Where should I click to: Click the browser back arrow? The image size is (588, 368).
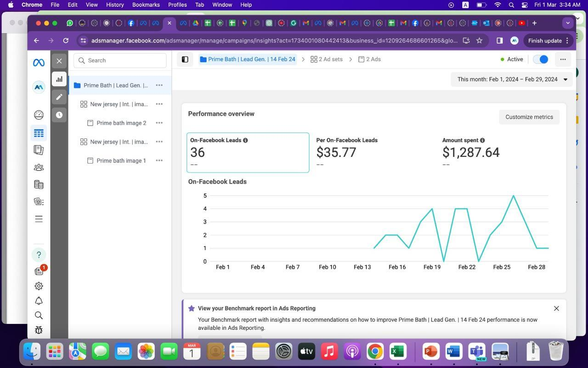[36, 40]
